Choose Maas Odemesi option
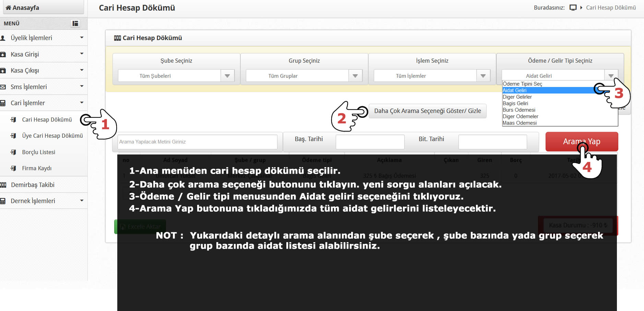644x311 pixels. pos(520,123)
